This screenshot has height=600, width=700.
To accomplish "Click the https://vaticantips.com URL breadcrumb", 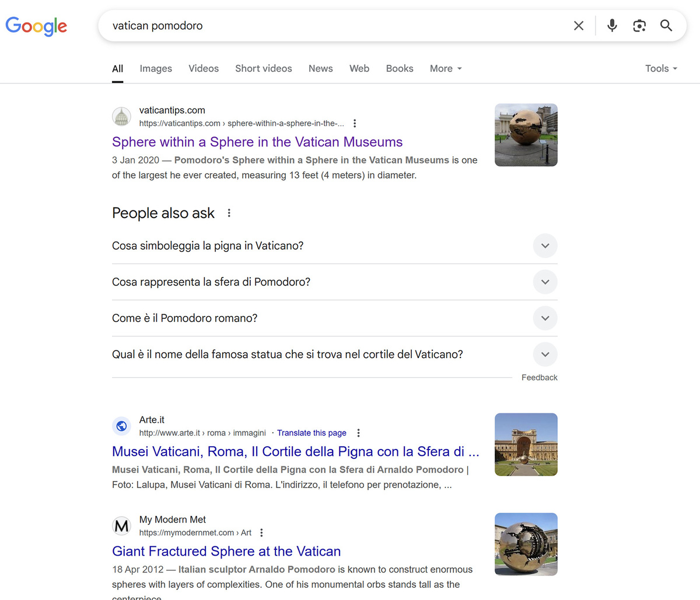I will pos(242,124).
